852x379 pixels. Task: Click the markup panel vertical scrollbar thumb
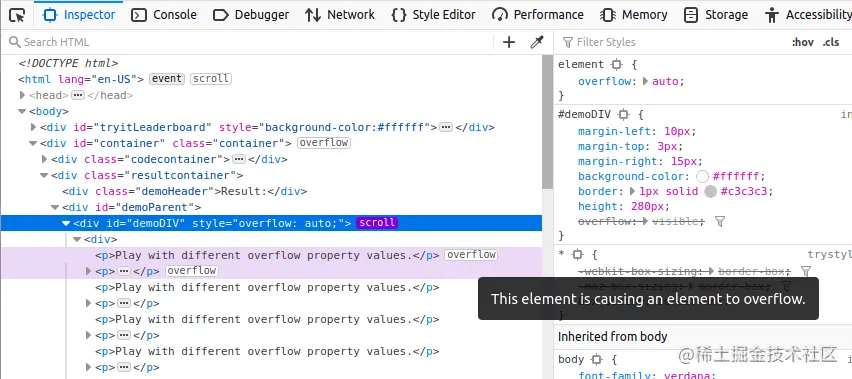tap(547, 122)
